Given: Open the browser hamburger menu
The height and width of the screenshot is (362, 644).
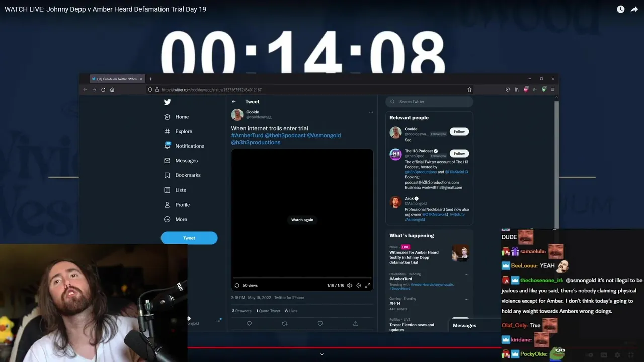Looking at the screenshot, I should point(553,89).
